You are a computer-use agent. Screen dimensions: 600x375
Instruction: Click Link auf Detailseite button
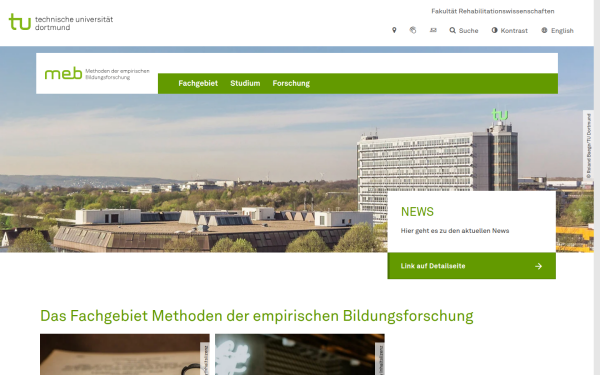(x=471, y=266)
